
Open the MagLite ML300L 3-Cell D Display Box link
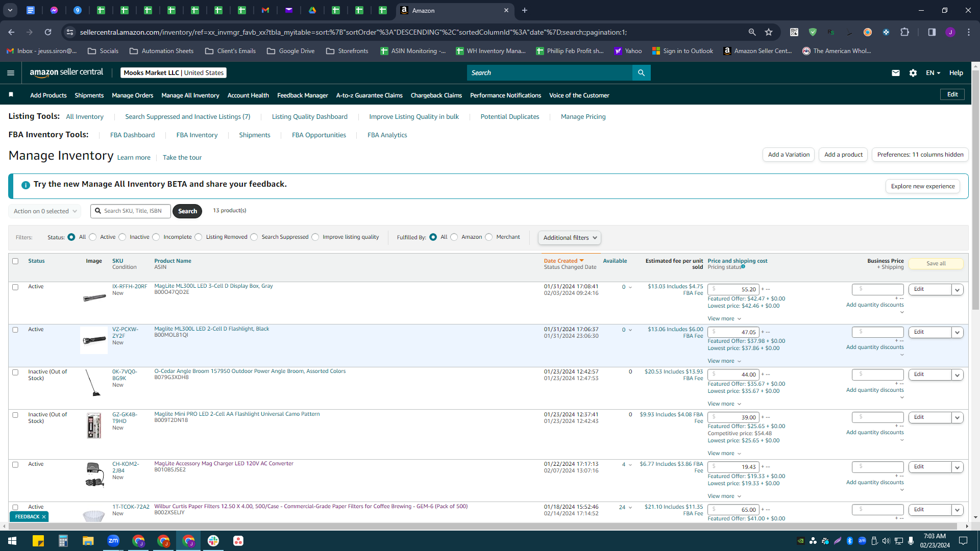coord(213,286)
